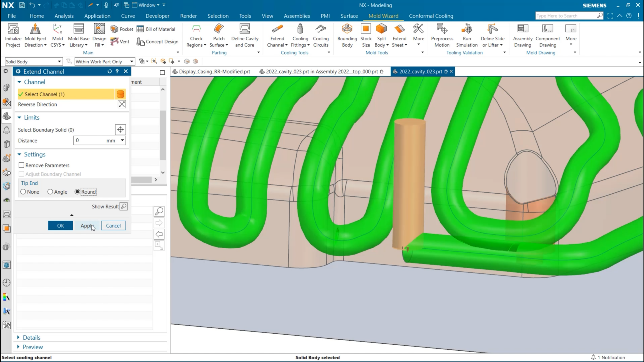Open the Cooling Circuits tool

pos(321,35)
